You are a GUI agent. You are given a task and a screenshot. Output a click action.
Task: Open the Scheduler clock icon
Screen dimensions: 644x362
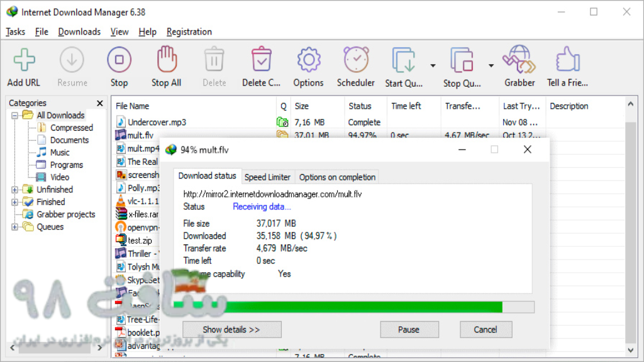(356, 60)
